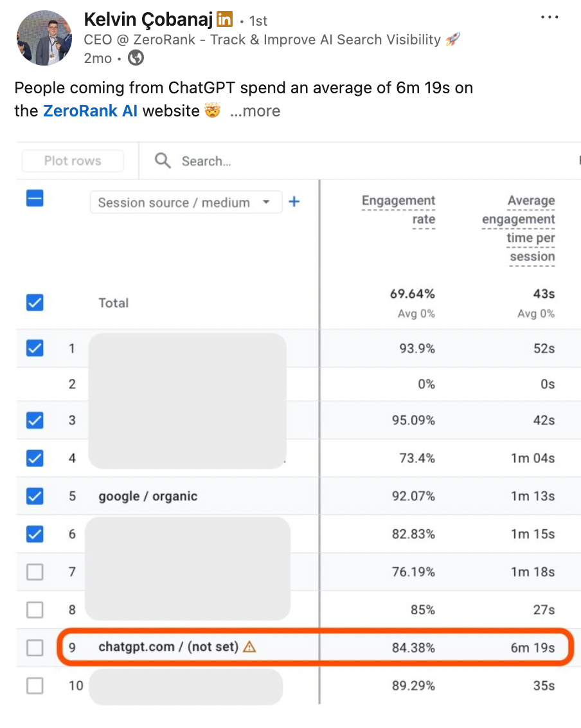Add a dimension with the plus icon
This screenshot has width=581, height=728.
294,201
